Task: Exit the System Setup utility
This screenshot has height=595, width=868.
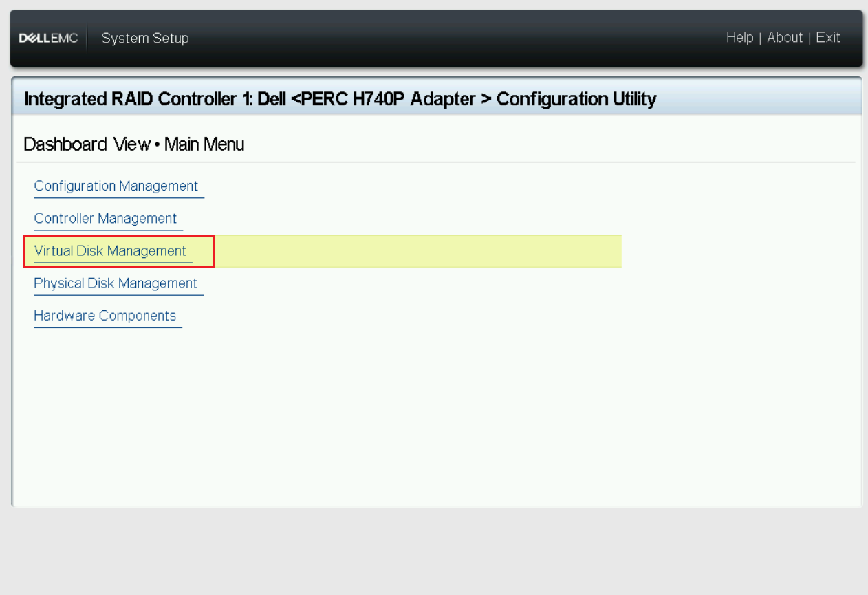Action: 828,38
